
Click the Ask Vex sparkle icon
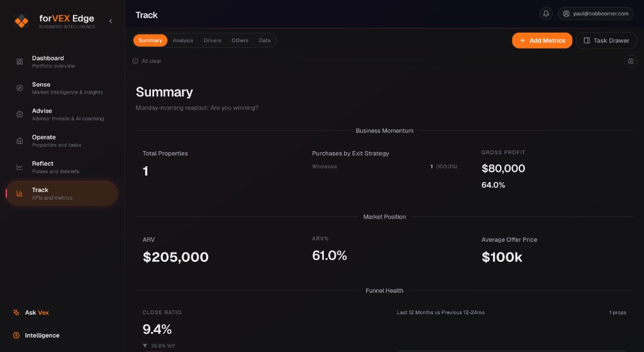(16, 312)
